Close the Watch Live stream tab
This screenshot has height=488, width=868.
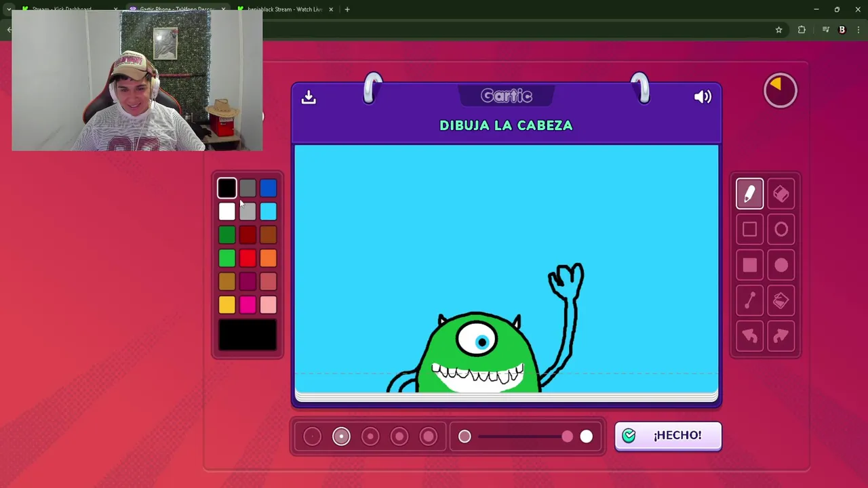331,9
